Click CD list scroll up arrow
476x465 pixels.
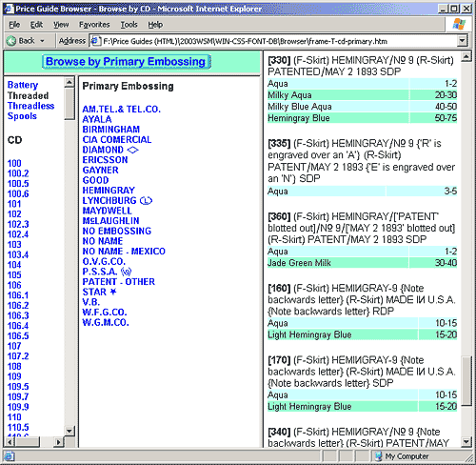click(x=69, y=83)
